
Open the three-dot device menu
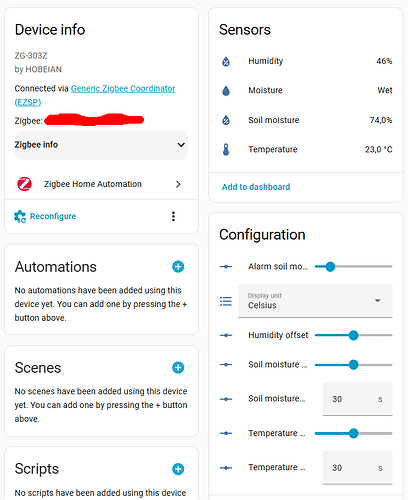coord(173,216)
